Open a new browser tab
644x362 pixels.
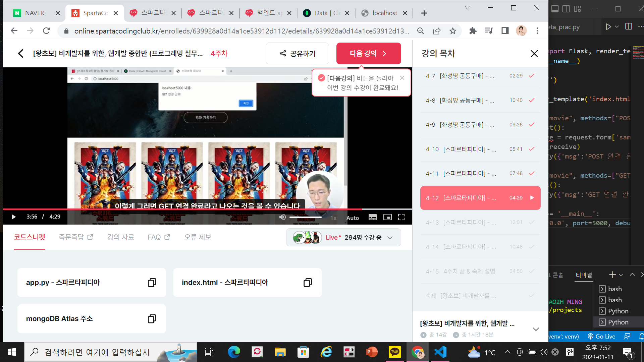point(424,13)
